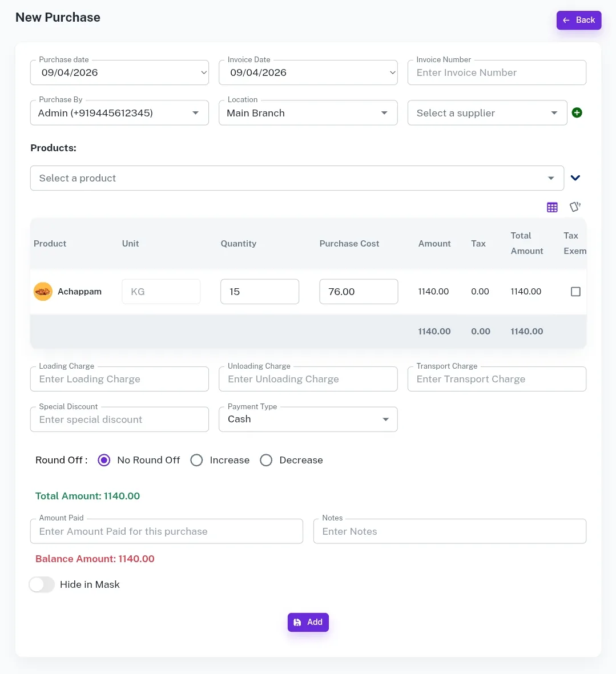Click the Total Amount: 1140.00 text
The width and height of the screenshot is (616, 674).
point(88,496)
